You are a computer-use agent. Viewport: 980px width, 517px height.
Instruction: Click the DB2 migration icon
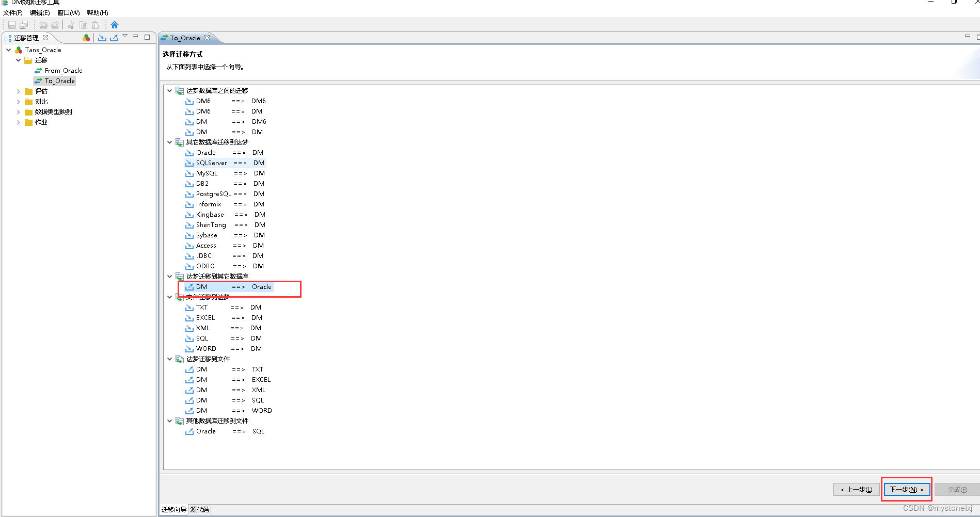point(189,184)
